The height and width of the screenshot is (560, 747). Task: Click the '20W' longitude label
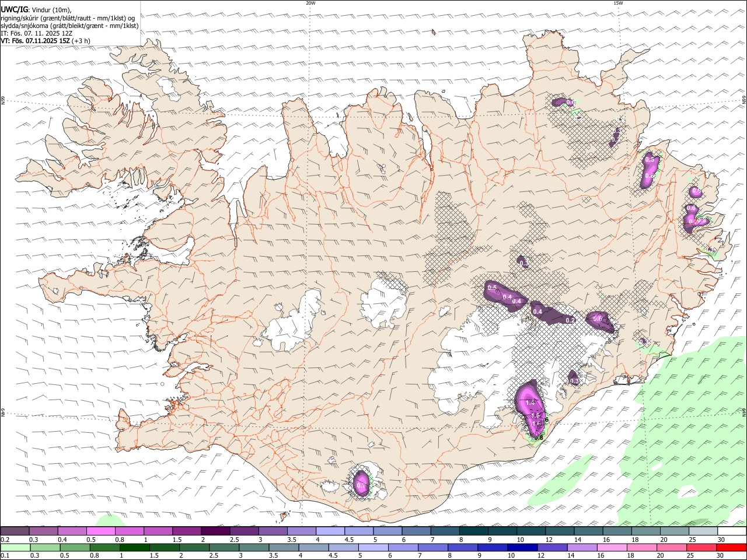pyautogui.click(x=310, y=3)
